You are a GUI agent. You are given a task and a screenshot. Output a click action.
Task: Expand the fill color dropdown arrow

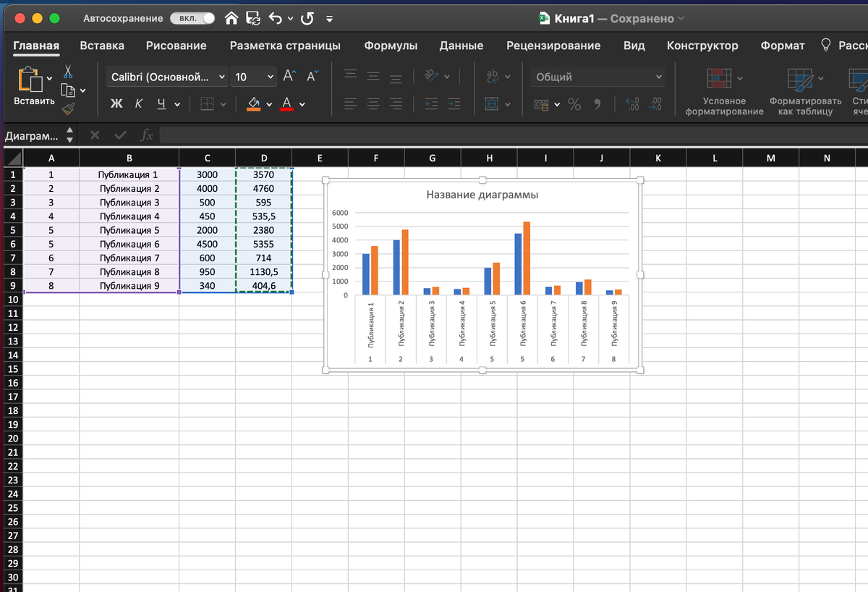269,105
